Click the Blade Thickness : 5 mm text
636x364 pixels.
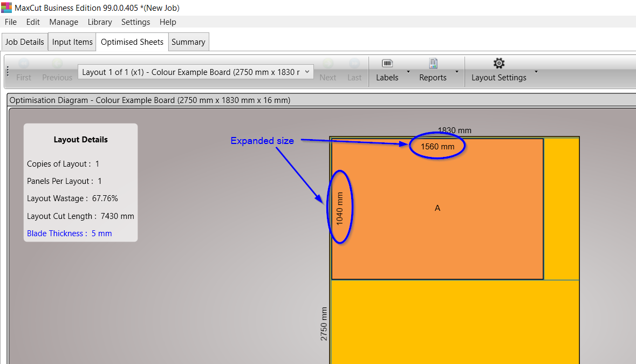tap(70, 233)
